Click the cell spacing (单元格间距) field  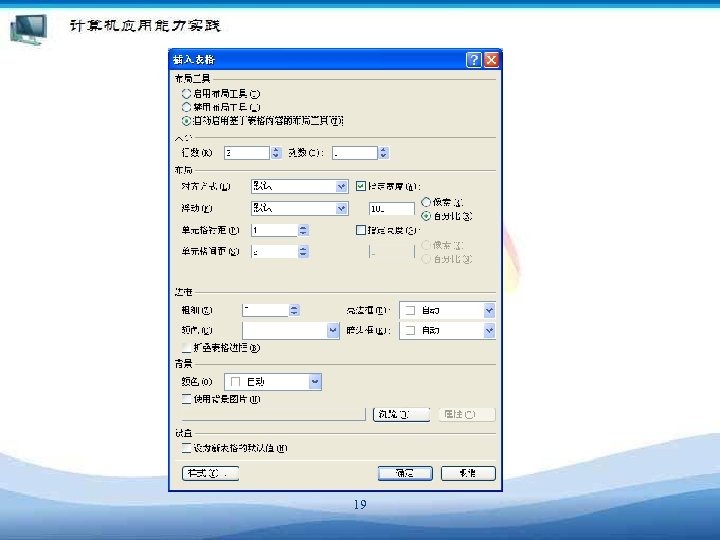[274, 252]
